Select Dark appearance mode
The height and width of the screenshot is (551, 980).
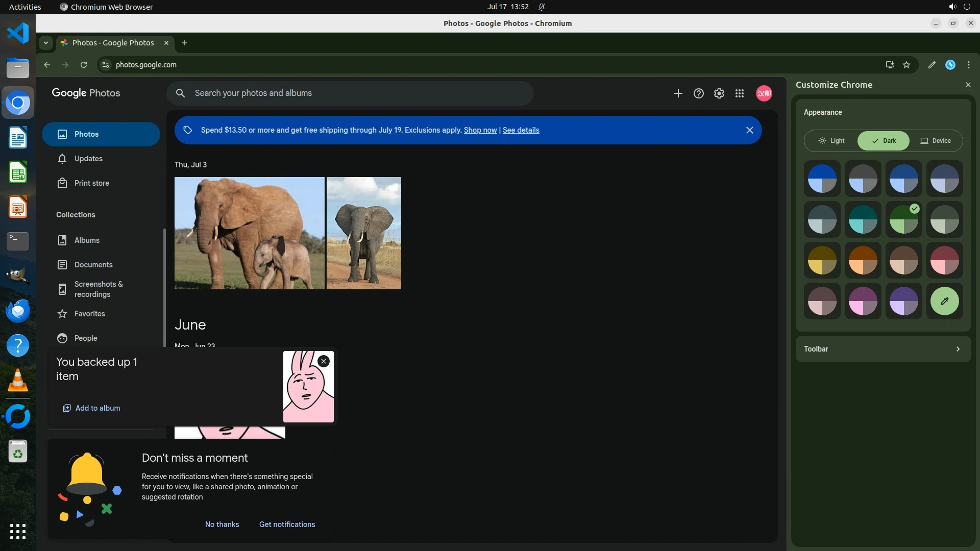[884, 141]
